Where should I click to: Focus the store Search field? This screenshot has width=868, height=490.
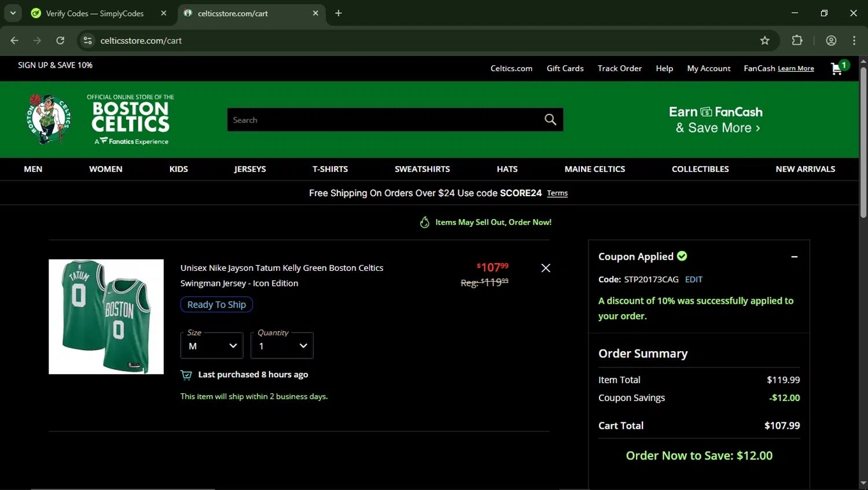[x=385, y=120]
